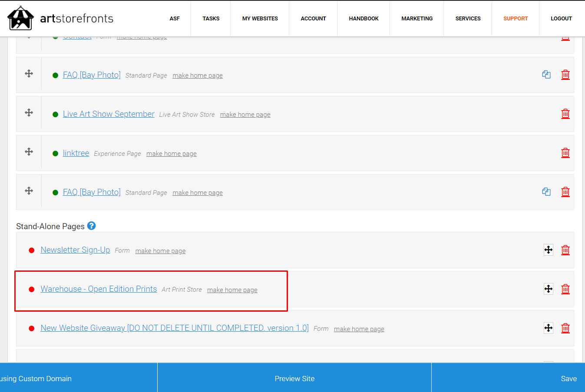The image size is (585, 392).
Task: Delete the Live Art Show September page
Action: coord(565,114)
